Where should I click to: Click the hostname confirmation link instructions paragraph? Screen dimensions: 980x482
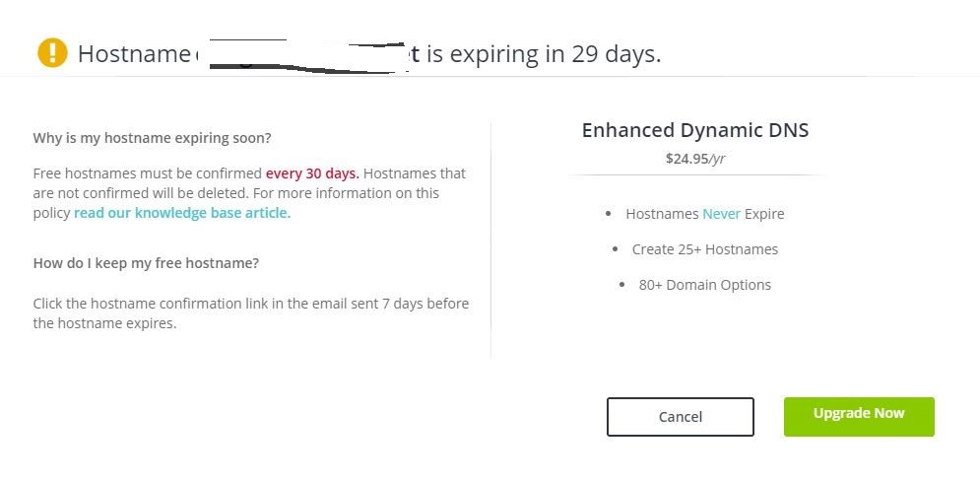click(250, 313)
